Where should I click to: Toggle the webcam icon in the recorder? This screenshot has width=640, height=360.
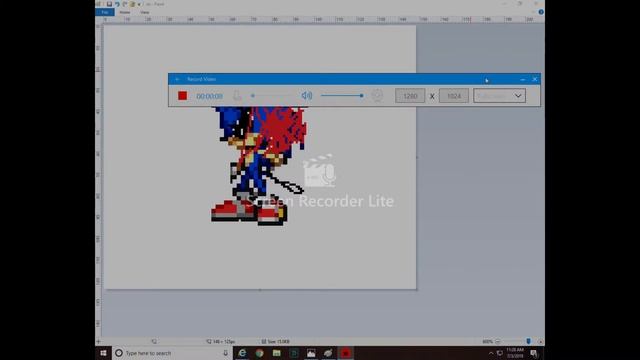377,96
